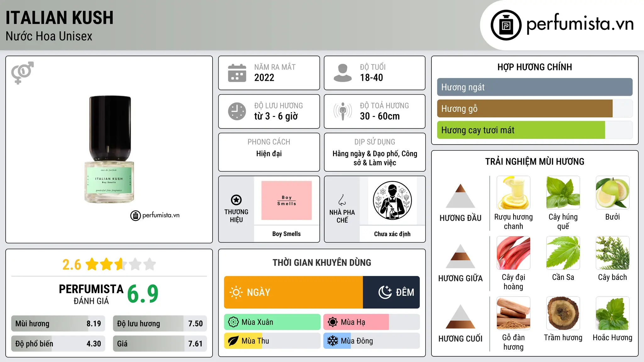Click the PHONG CÁCH label

[x=269, y=142]
